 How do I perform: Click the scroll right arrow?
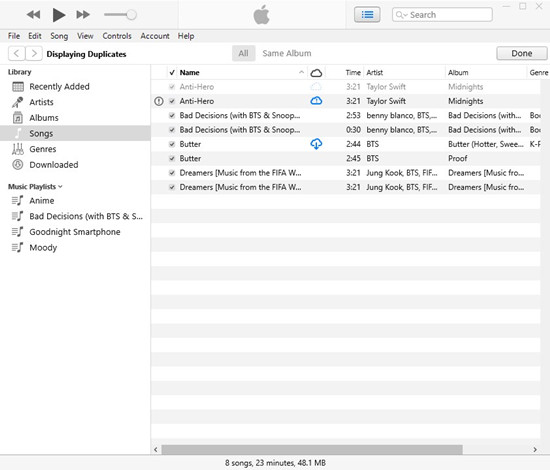(x=535, y=449)
